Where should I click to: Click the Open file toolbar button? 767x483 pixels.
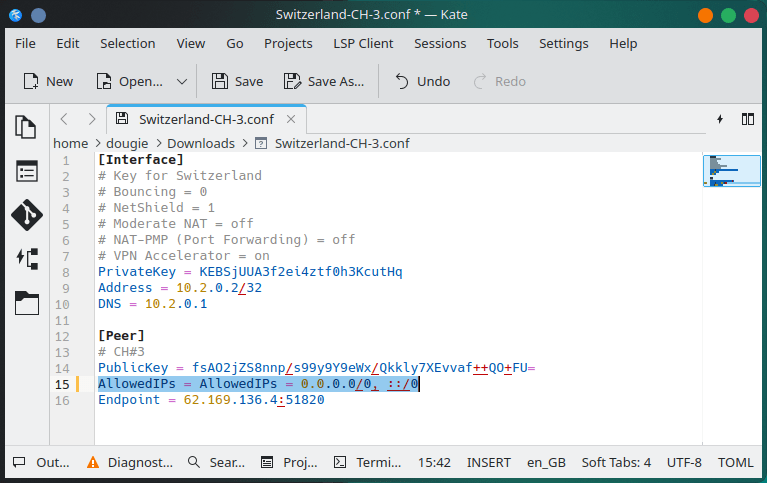[130, 81]
